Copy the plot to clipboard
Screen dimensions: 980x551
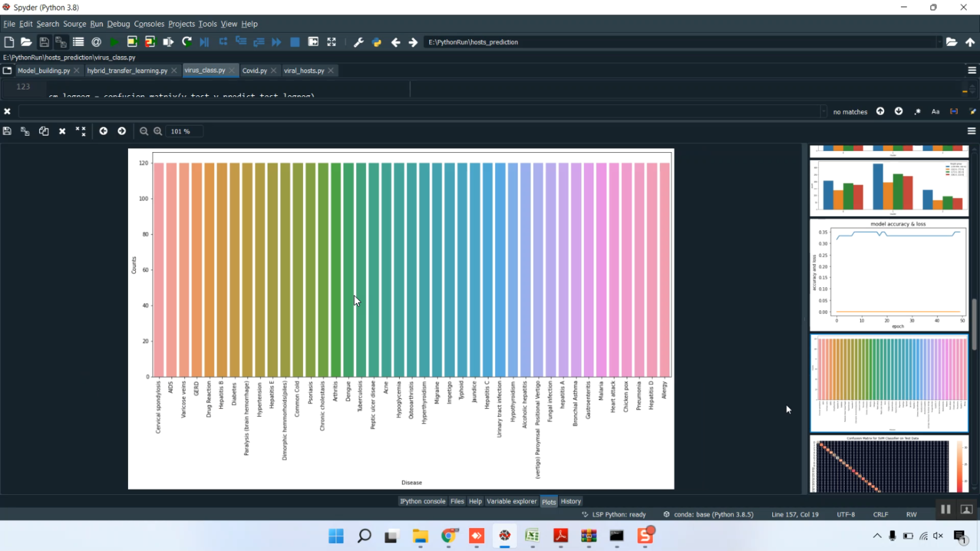(44, 131)
